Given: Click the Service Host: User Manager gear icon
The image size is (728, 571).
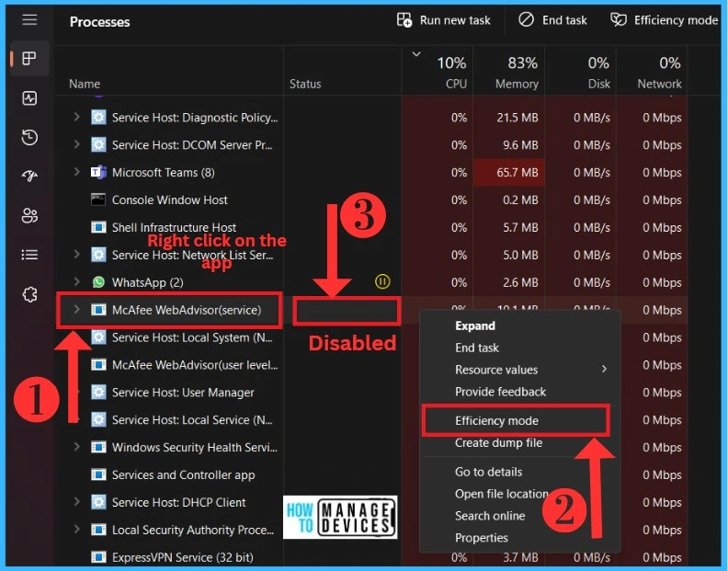Looking at the screenshot, I should point(98,392).
